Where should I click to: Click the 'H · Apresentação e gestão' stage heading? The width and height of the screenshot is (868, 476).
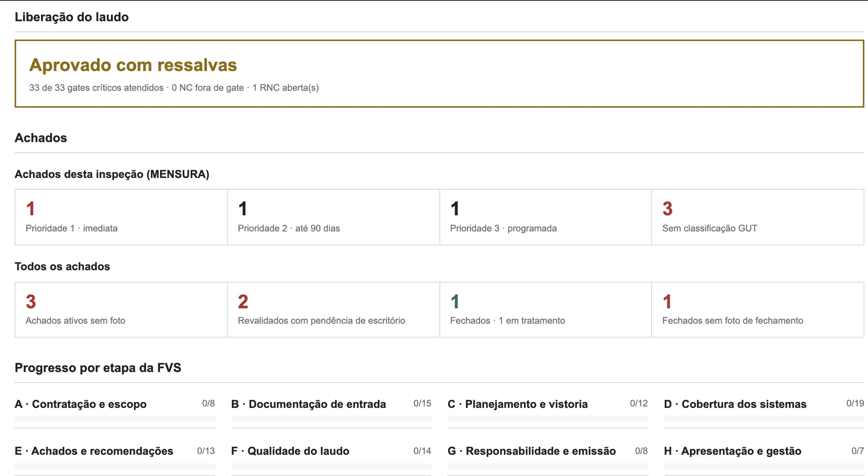[x=732, y=451]
